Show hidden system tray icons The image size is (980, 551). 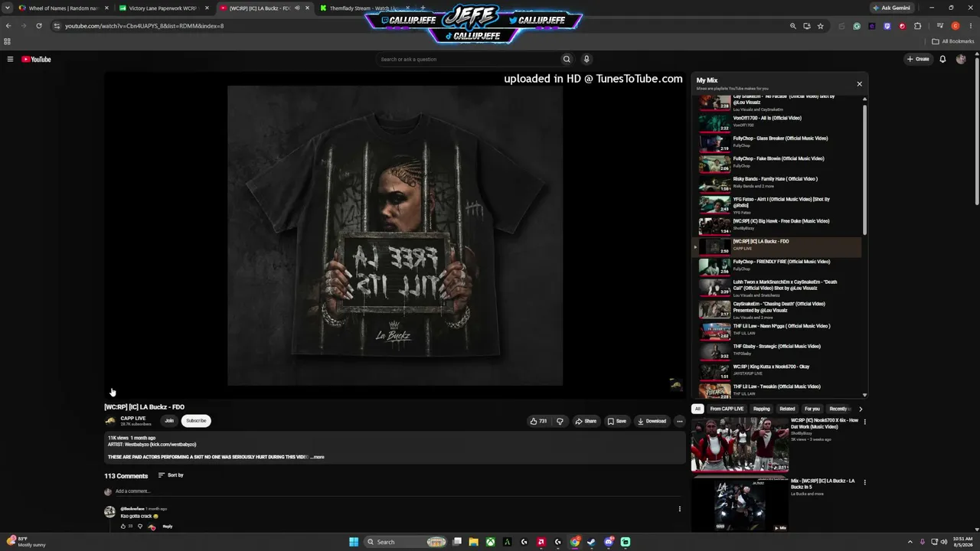tap(910, 542)
